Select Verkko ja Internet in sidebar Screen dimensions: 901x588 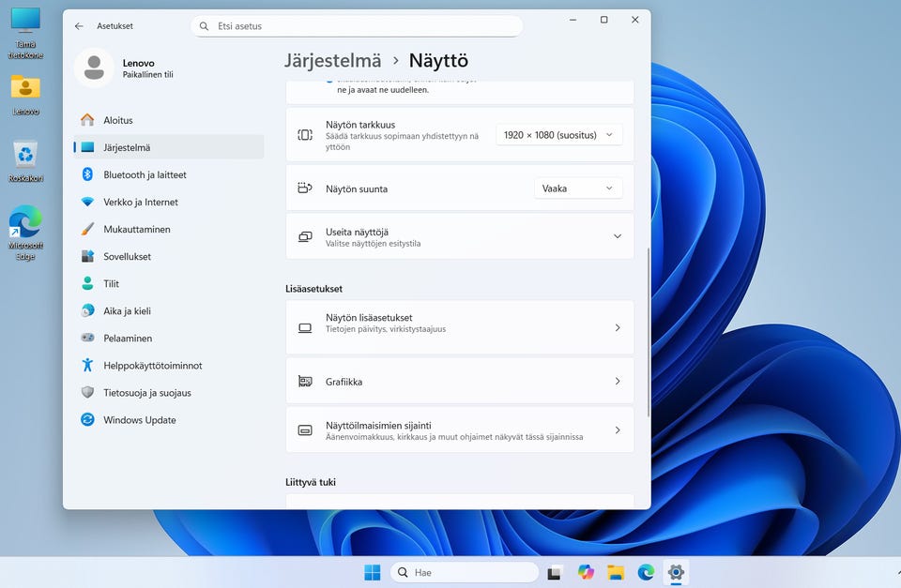click(x=140, y=202)
